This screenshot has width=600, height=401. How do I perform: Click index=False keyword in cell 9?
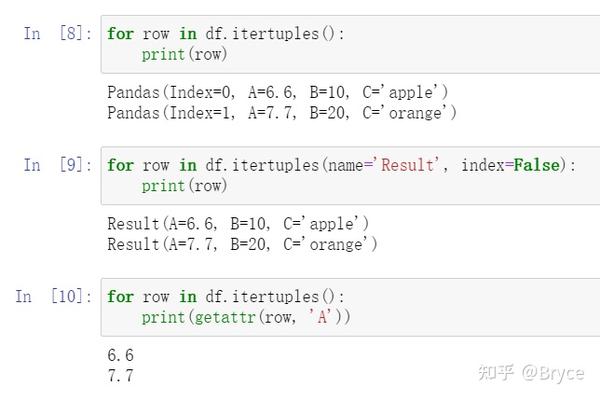click(510, 165)
